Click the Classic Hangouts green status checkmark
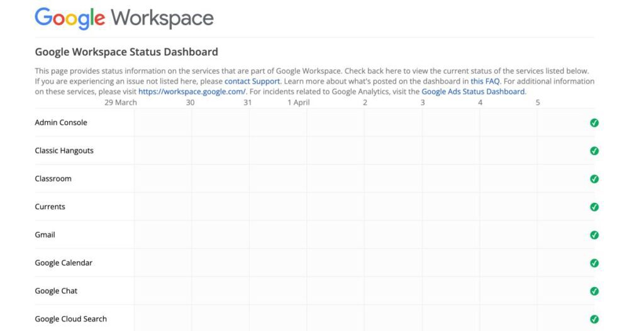The height and width of the screenshot is (331, 644). pos(594,151)
